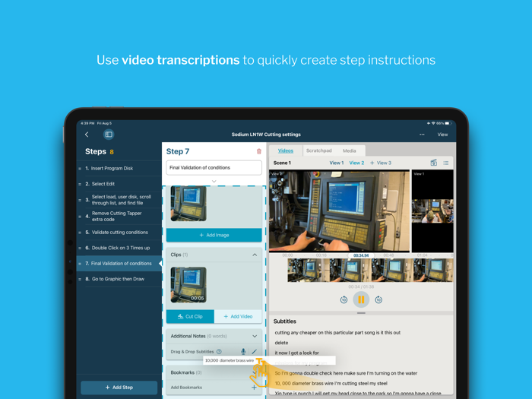Skip forward 10 seconds
The width and height of the screenshot is (532, 399).
378,299
